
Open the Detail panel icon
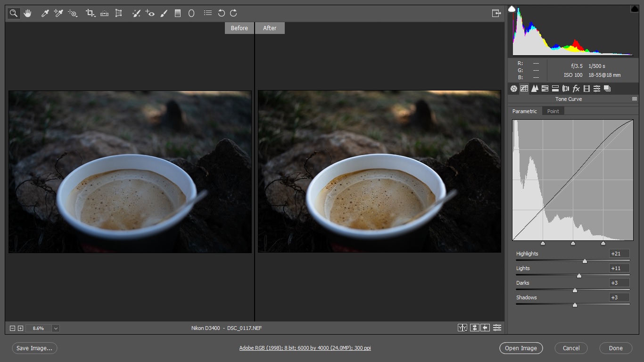tap(535, 89)
